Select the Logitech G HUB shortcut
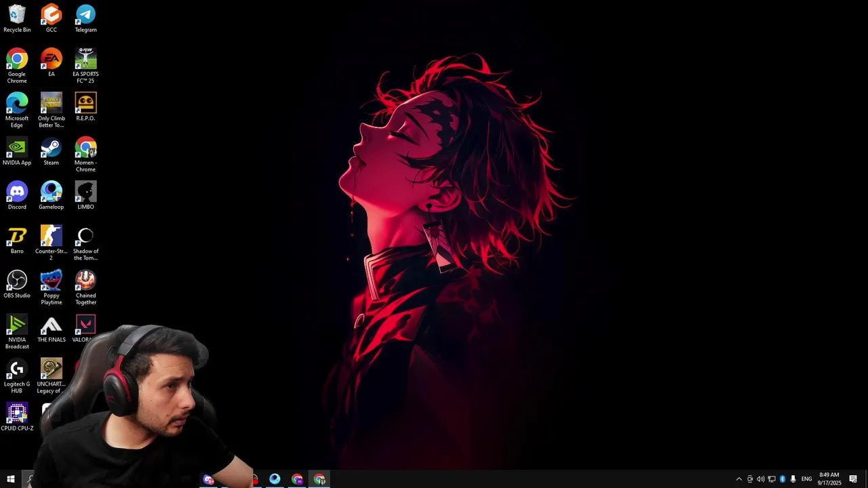 click(x=17, y=376)
